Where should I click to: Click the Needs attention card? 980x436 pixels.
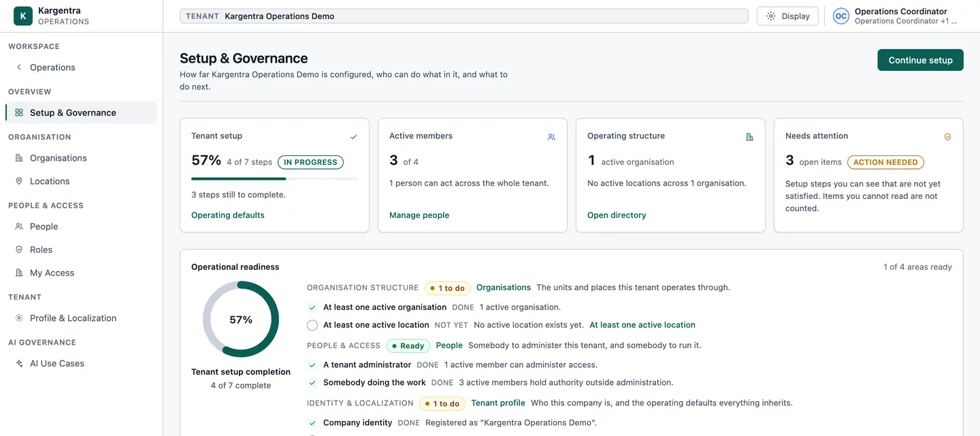tap(868, 175)
